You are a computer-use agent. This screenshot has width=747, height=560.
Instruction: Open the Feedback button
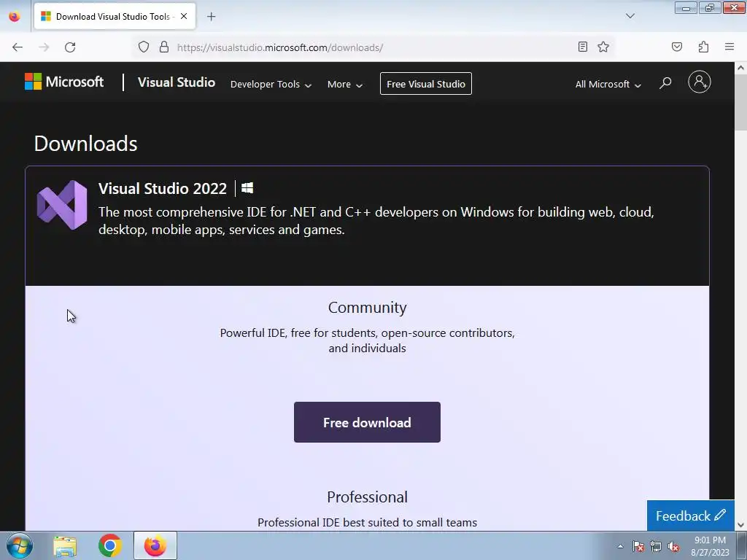pyautogui.click(x=690, y=516)
